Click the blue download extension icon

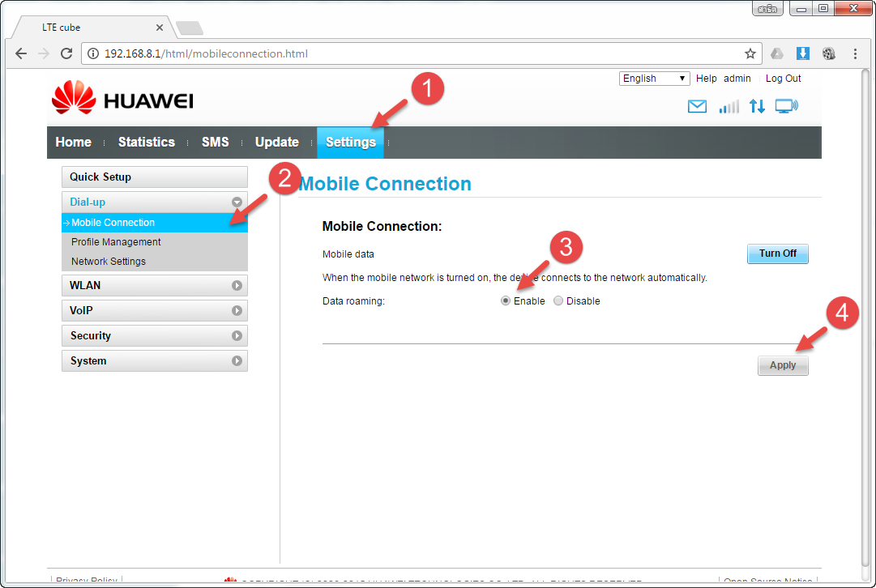[x=802, y=54]
